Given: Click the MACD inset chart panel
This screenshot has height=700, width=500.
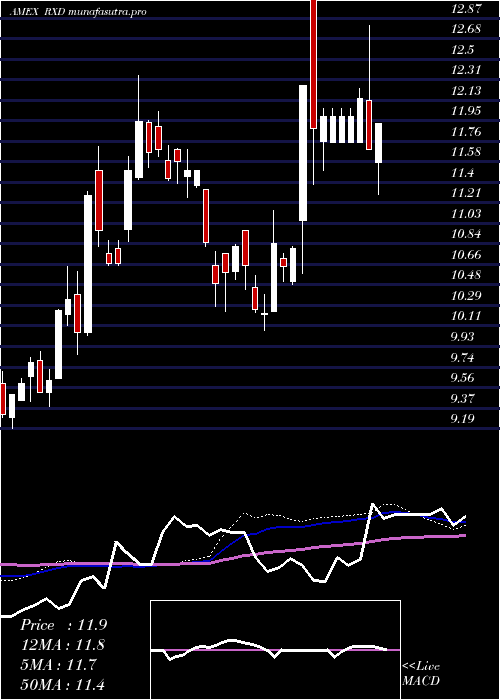Looking at the screenshot, I should (275, 650).
